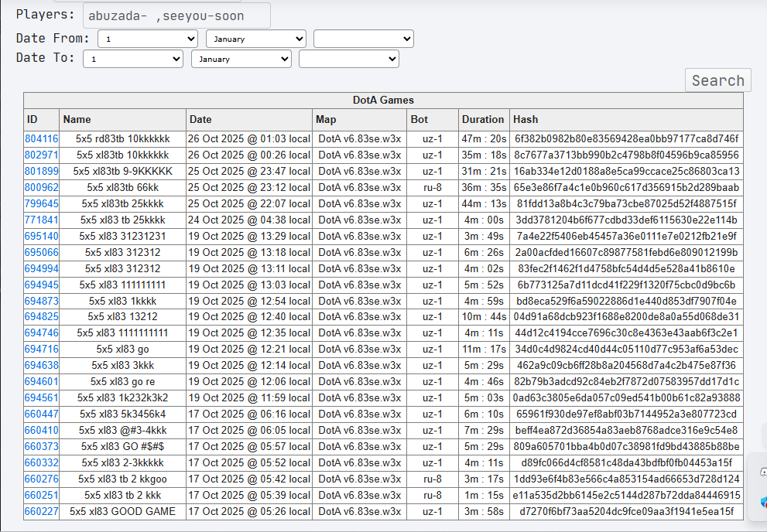
Task: Click date '17 Oct 2025 @ 05:26 local'
Action: (x=249, y=511)
